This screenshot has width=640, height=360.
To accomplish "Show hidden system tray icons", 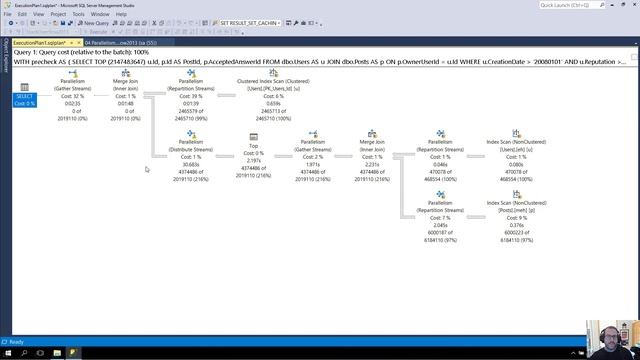I will [573, 353].
